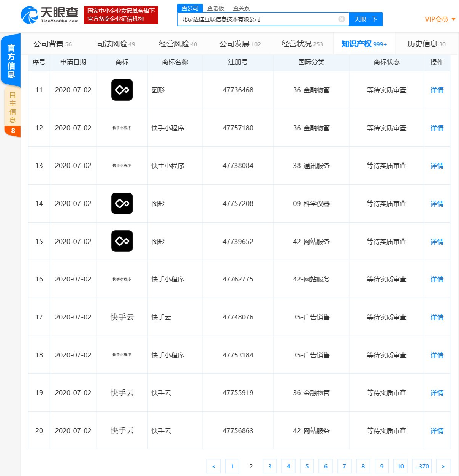Open the 公司发展 tab
459x476 pixels.
[240, 44]
